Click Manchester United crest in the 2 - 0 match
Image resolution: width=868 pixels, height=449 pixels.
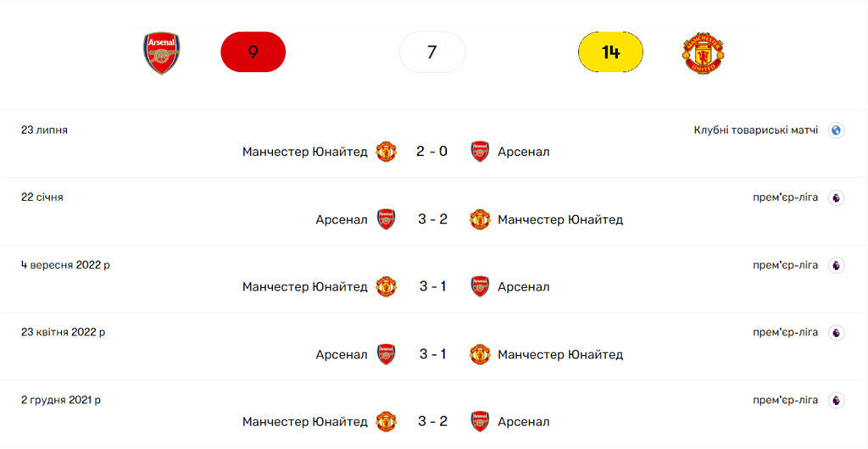pos(386,152)
